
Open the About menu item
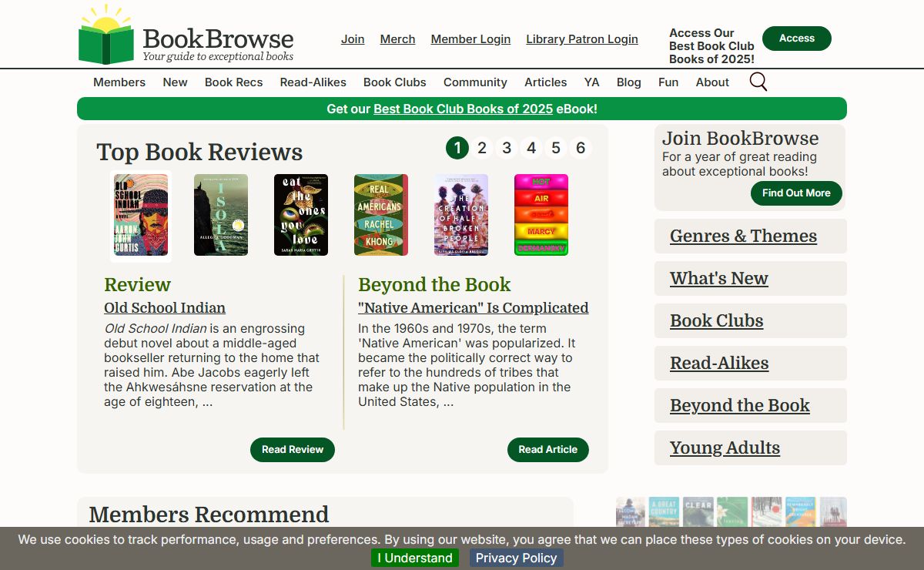[x=712, y=82]
